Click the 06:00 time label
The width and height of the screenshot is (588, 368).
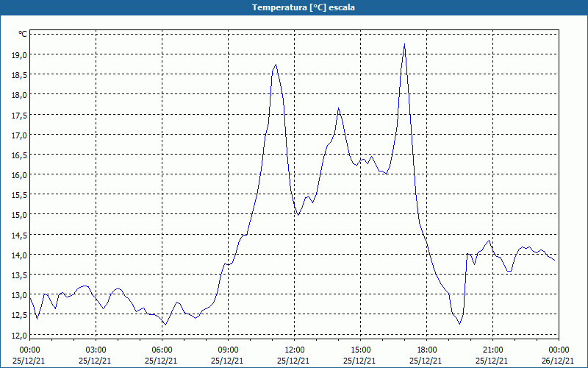(x=162, y=350)
